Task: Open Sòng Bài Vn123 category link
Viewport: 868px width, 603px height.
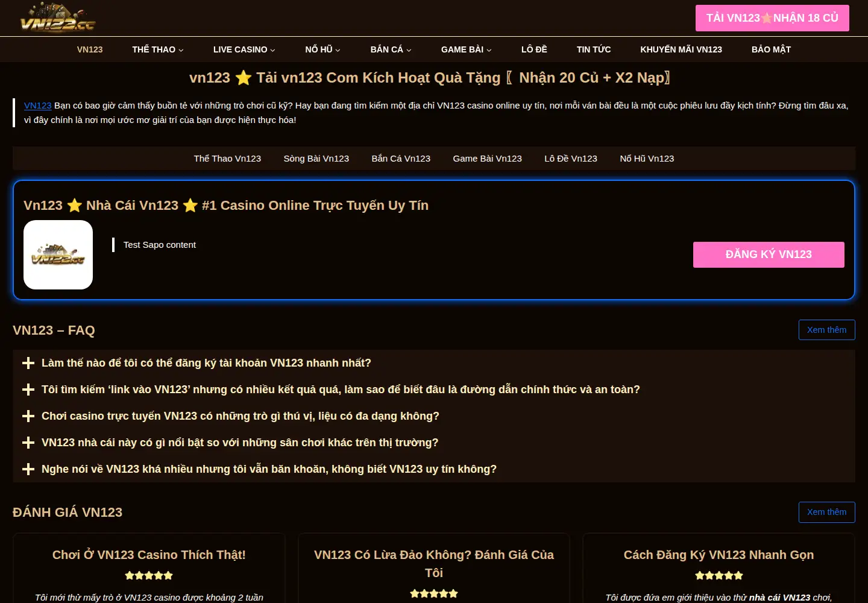Action: 316,159
